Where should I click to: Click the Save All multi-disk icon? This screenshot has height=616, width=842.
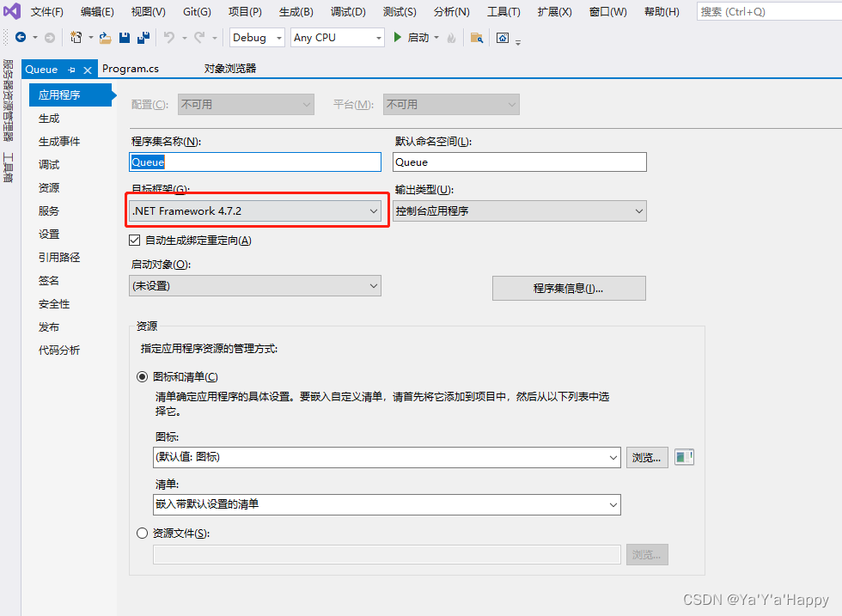[x=143, y=37]
